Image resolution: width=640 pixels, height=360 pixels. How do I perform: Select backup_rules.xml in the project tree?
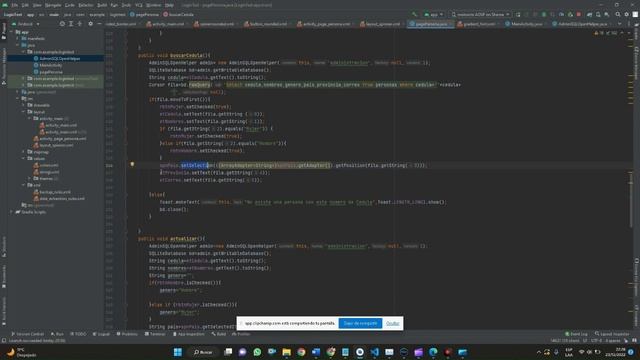point(55,192)
